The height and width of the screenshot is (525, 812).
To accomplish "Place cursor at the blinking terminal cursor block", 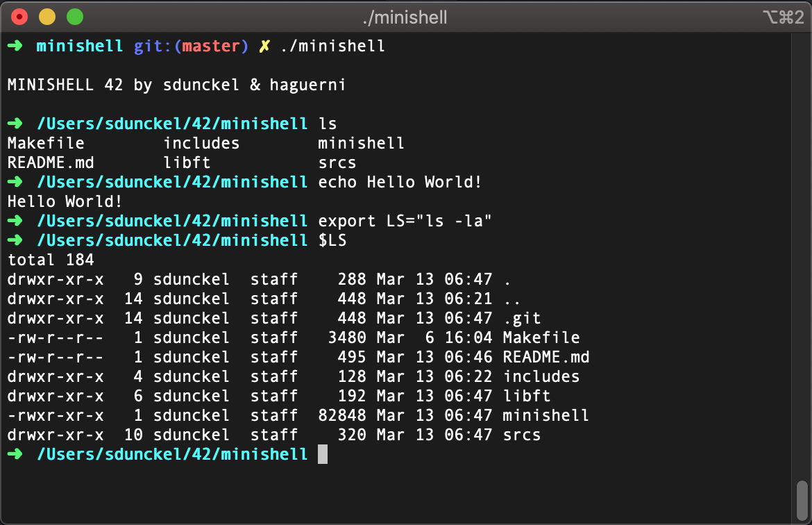I will (x=323, y=453).
